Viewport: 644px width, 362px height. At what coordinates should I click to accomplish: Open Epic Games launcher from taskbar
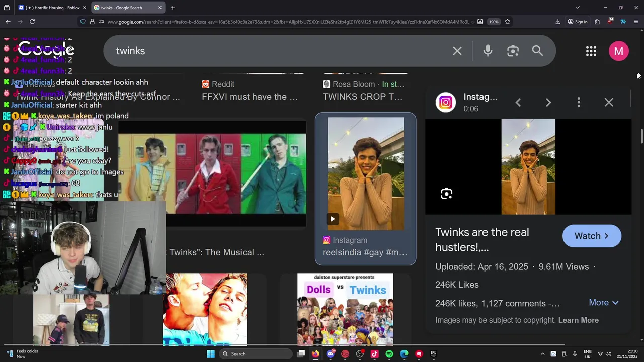coord(434,354)
